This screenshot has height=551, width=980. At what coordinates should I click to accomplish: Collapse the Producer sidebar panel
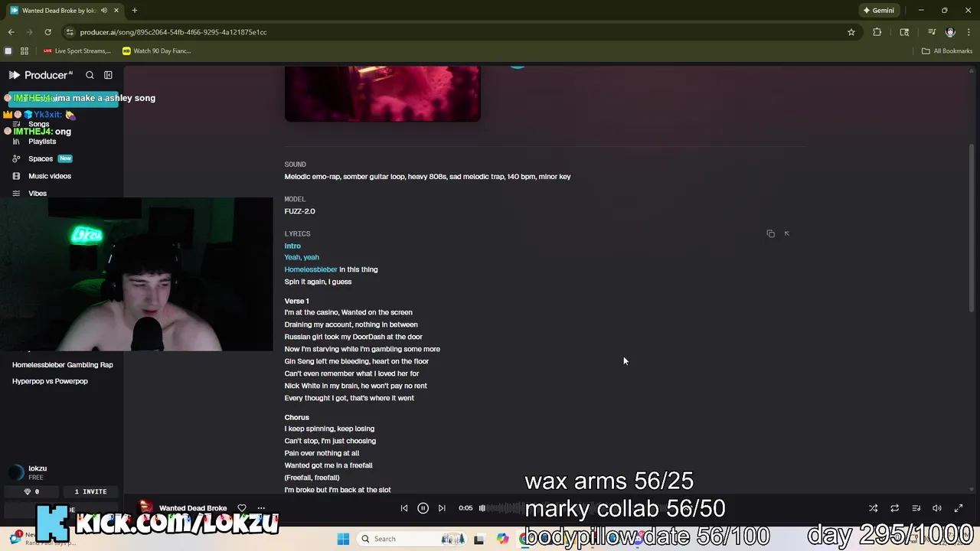click(108, 75)
